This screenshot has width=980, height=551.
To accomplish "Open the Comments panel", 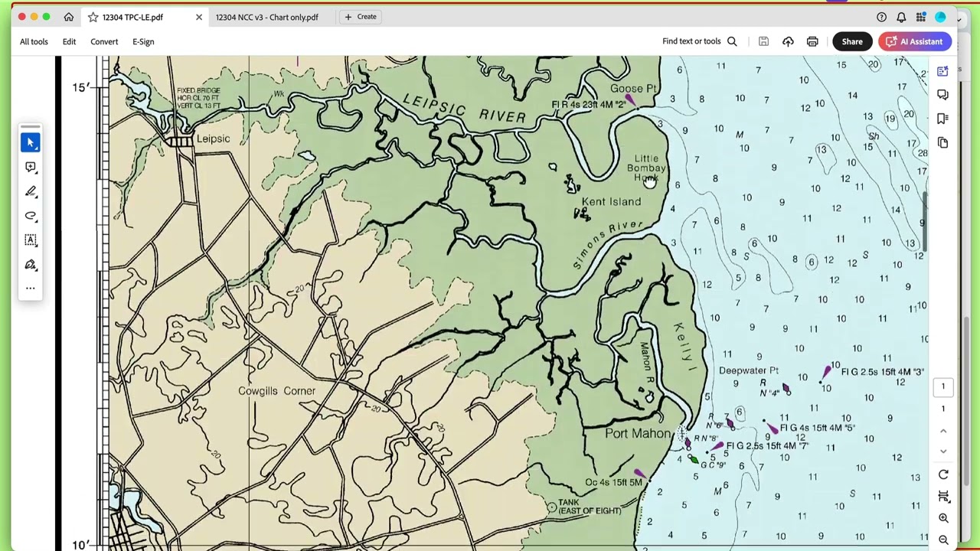I will pyautogui.click(x=943, y=95).
